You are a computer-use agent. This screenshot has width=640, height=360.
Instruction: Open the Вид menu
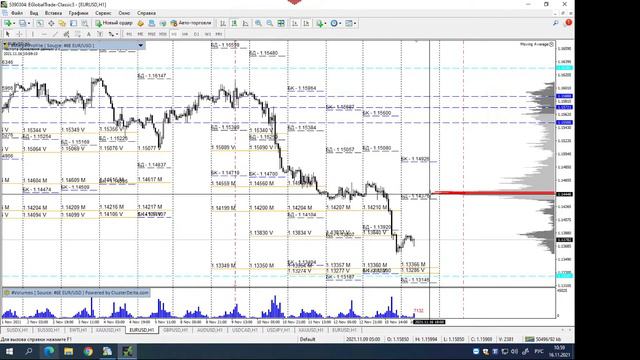tap(34, 13)
